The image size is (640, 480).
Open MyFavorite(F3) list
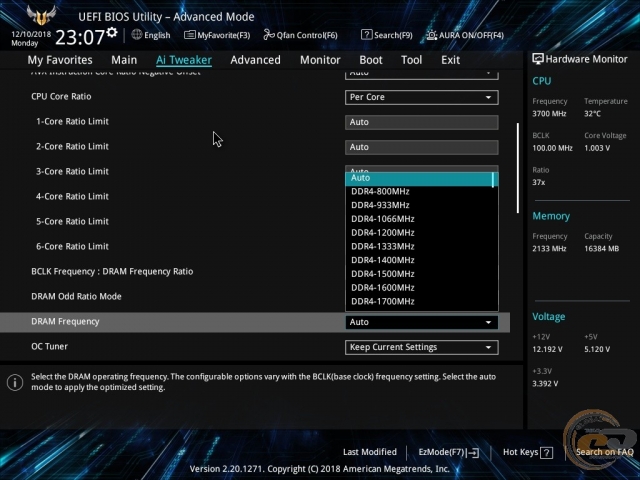[217, 35]
